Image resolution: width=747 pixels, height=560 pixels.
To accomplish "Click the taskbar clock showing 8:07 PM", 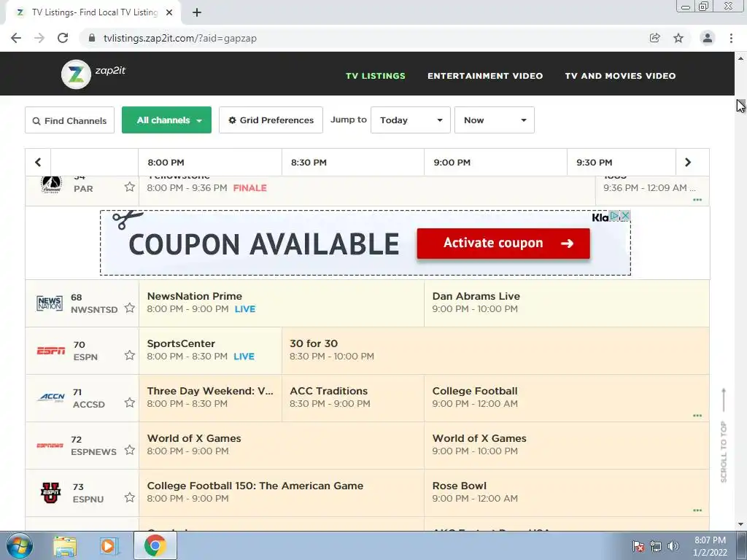I will coord(710,546).
